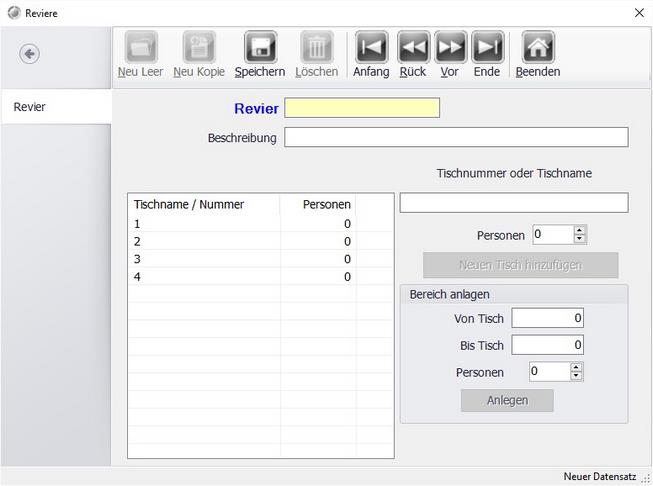Select table row for Tisch 2
Image resolution: width=653 pixels, height=486 pixels.
(x=261, y=242)
